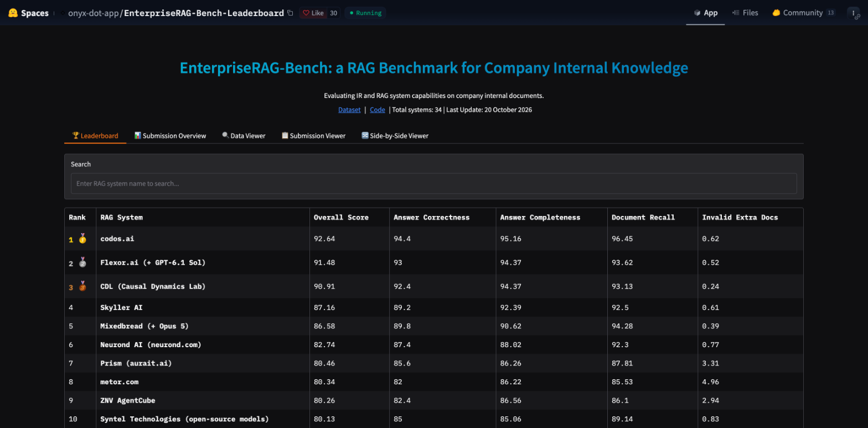Select the Prism (aurait.ai) cell
The width and height of the screenshot is (868, 428).
(x=203, y=363)
